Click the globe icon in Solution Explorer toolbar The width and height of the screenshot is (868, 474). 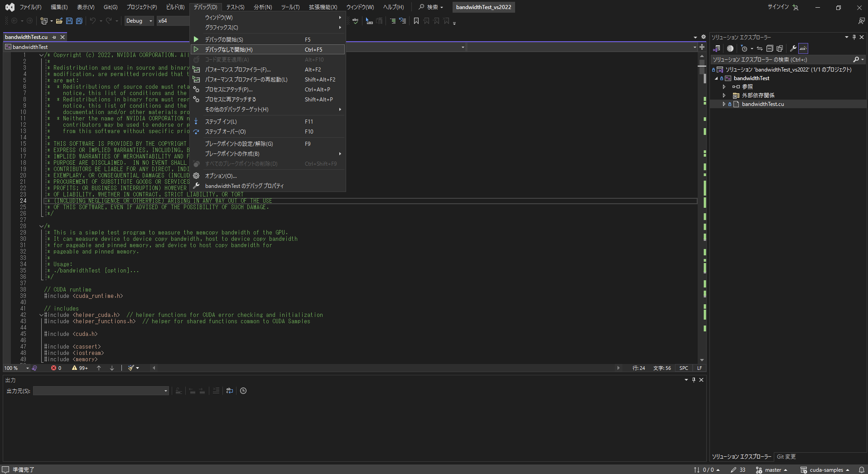730,48
